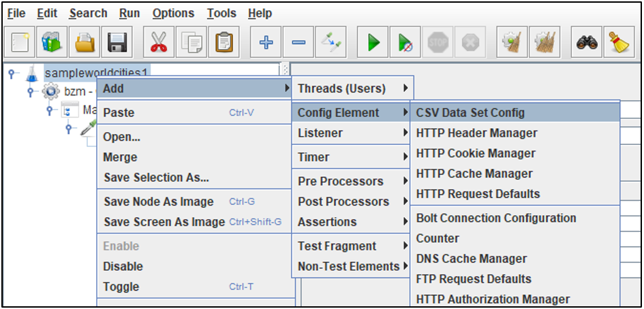Choose Toggle in the context menu
This screenshot has width=644, height=309.
121,287
